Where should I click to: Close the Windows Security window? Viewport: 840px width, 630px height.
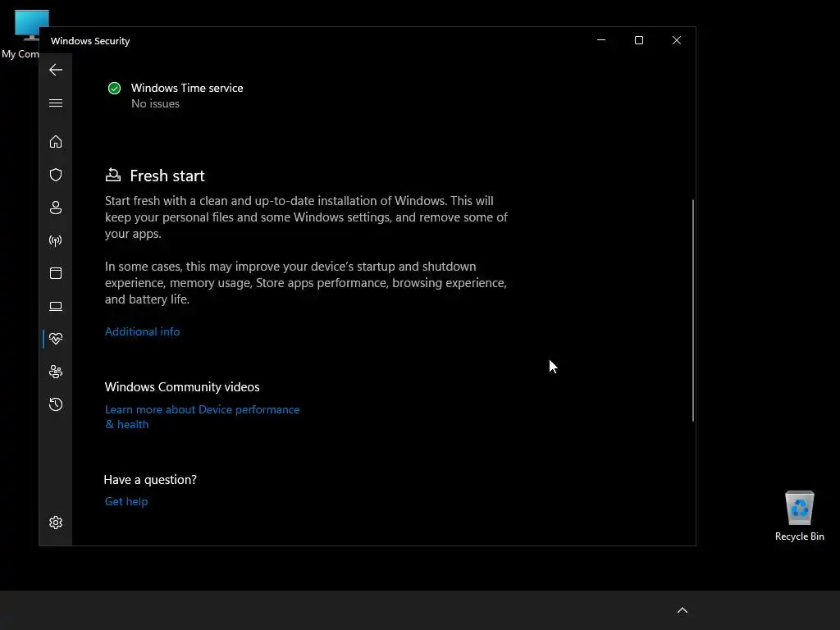coord(677,40)
